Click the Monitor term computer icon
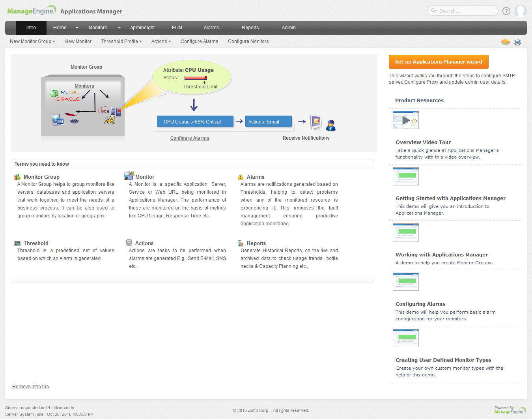This screenshot has width=532, height=419. pyautogui.click(x=129, y=176)
